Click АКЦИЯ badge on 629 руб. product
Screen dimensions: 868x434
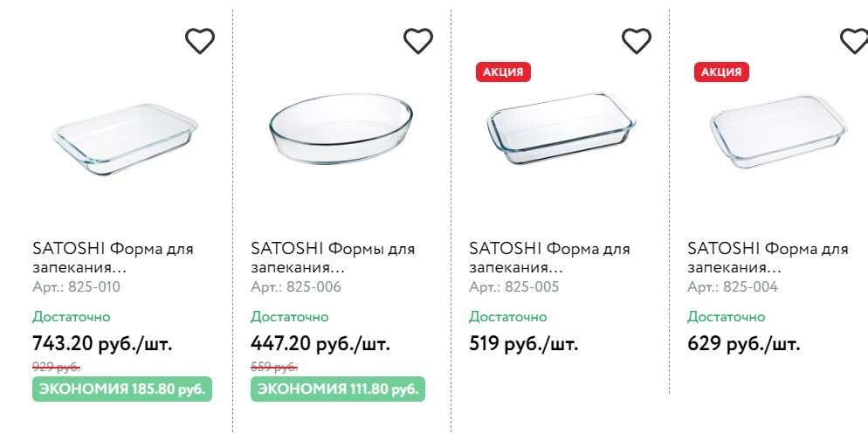pyautogui.click(x=721, y=72)
